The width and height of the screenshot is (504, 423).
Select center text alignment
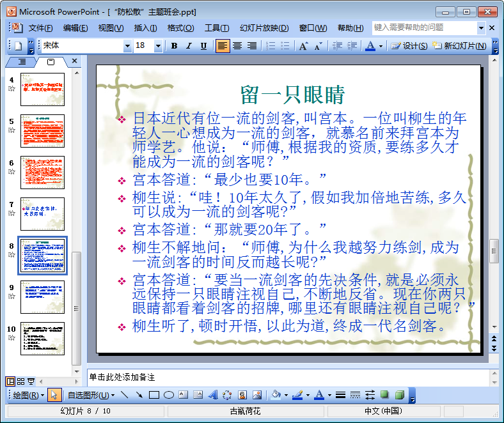click(x=237, y=46)
